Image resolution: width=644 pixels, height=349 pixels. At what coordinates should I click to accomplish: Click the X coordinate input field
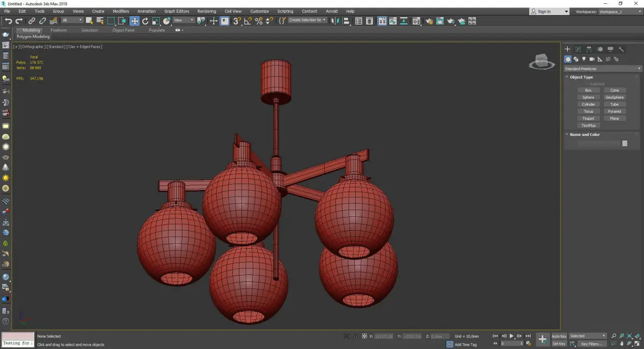(384, 336)
